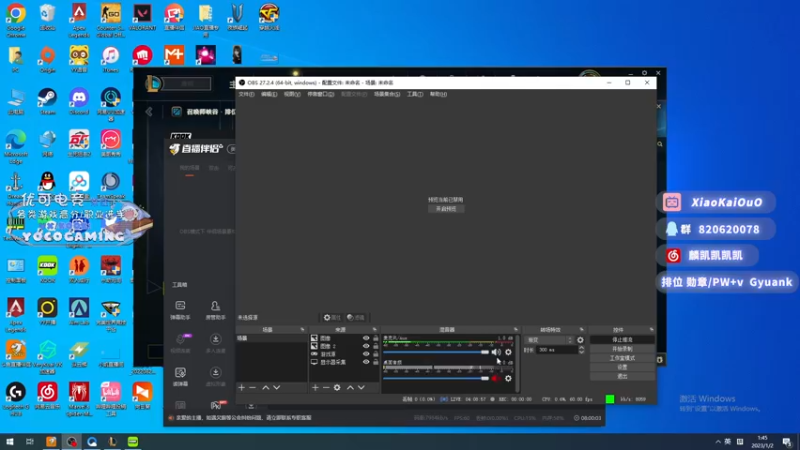This screenshot has height=450, width=800.
Task: Adjust the 桌面音频 volume slider
Action: tap(436, 379)
